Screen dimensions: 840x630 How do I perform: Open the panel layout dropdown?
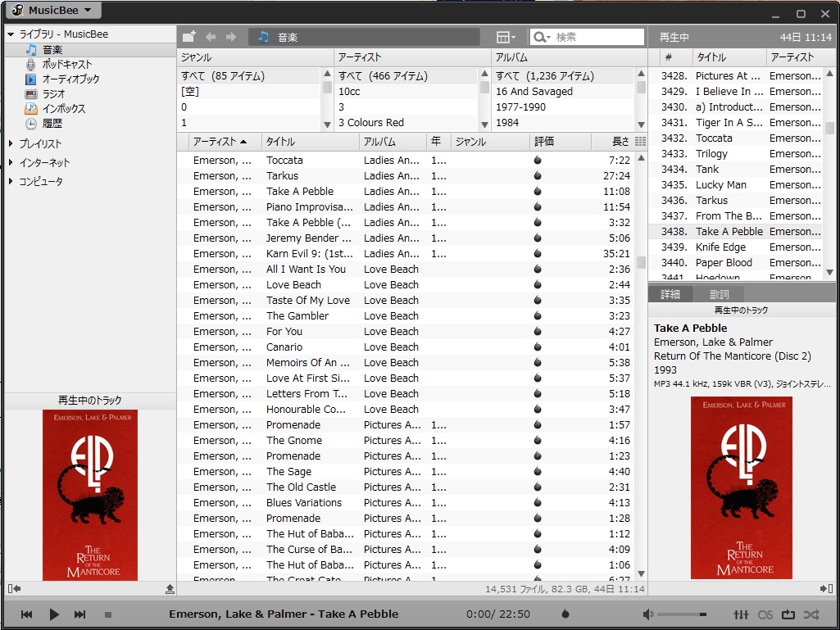[x=506, y=37]
